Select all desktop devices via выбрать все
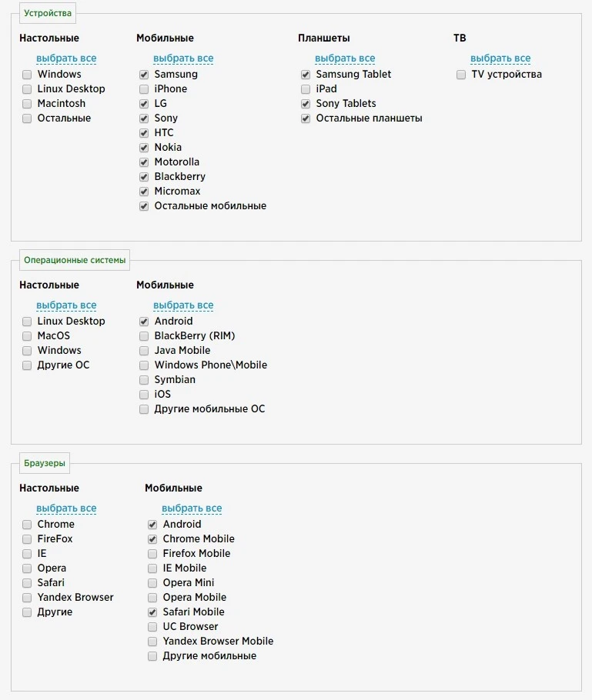Screen dimensions: 592x700 click(x=66, y=58)
